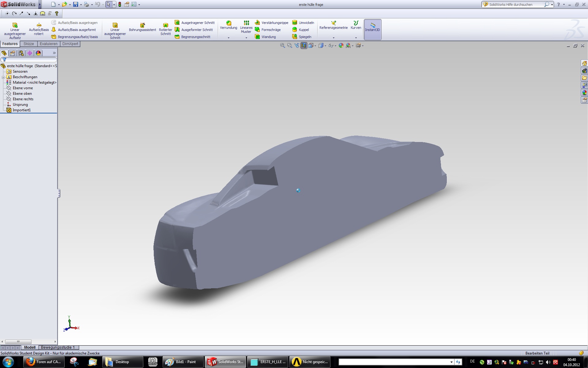Select the Aufsatz/Basis rotiert tool
This screenshot has height=368, width=588.
click(39, 29)
